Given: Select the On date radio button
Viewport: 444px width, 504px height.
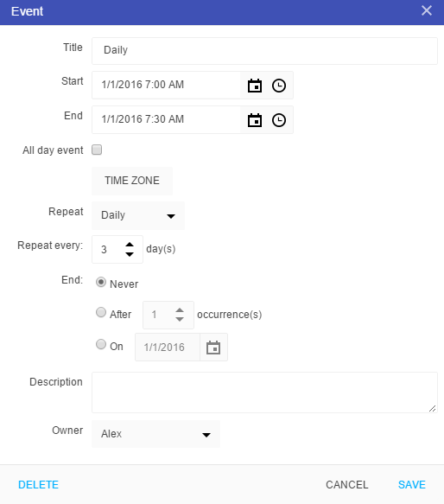Looking at the screenshot, I should (x=101, y=344).
